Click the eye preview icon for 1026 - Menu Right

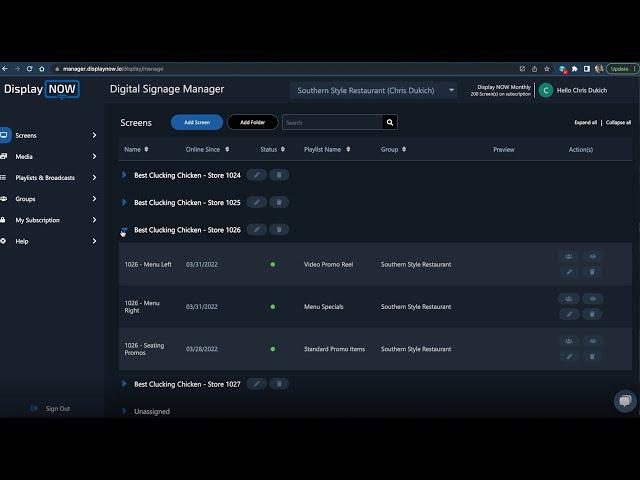[x=593, y=299]
